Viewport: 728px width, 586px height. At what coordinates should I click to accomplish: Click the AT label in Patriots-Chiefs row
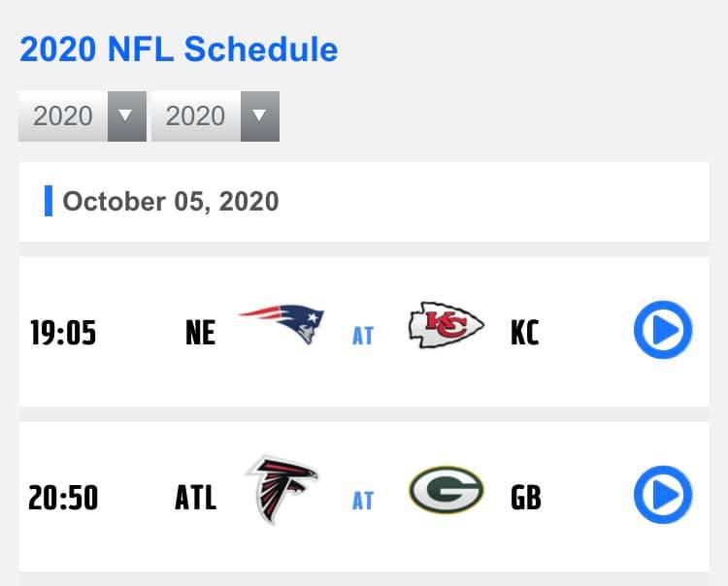tap(363, 336)
